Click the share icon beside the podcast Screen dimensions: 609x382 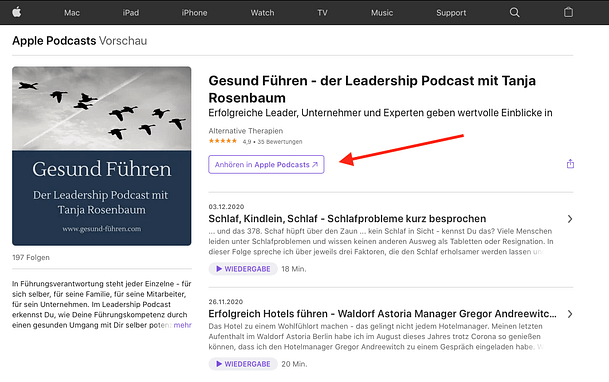pyautogui.click(x=570, y=163)
